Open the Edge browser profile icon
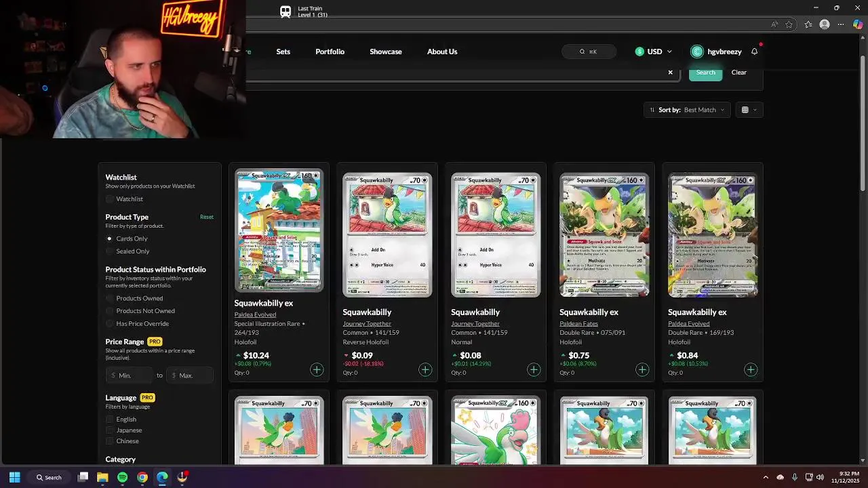 pyautogui.click(x=825, y=24)
